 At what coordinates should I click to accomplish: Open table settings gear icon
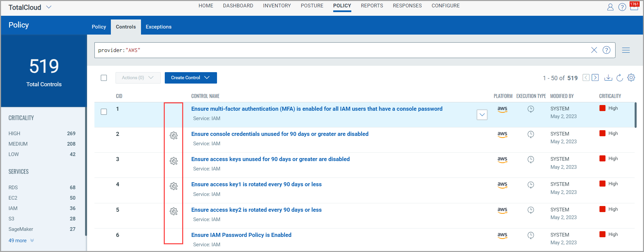click(x=631, y=78)
